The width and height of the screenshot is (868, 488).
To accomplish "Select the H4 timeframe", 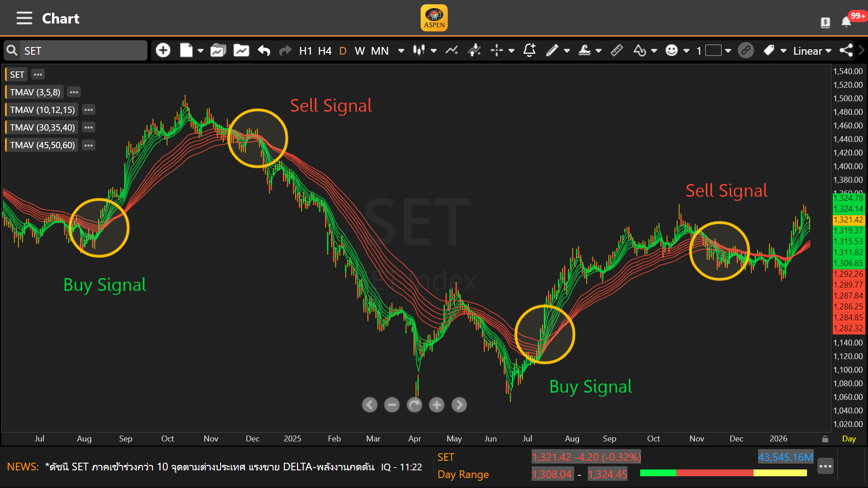I will (325, 51).
